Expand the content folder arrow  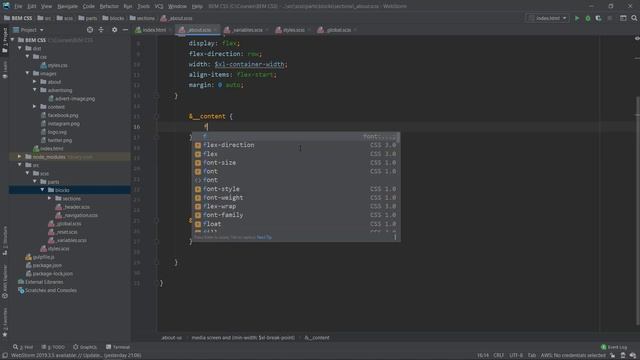click(35, 107)
